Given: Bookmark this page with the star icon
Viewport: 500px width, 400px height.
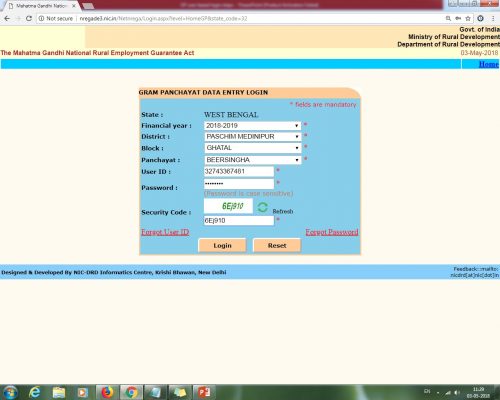Looking at the screenshot, I should coord(468,19).
